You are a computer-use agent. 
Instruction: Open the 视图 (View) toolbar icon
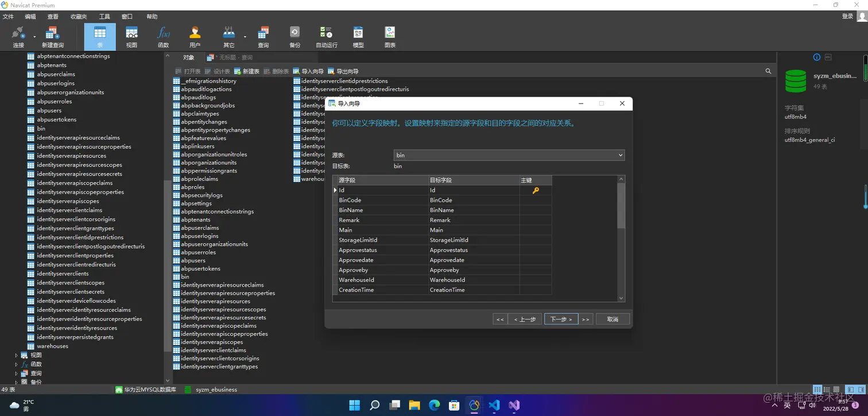(131, 36)
